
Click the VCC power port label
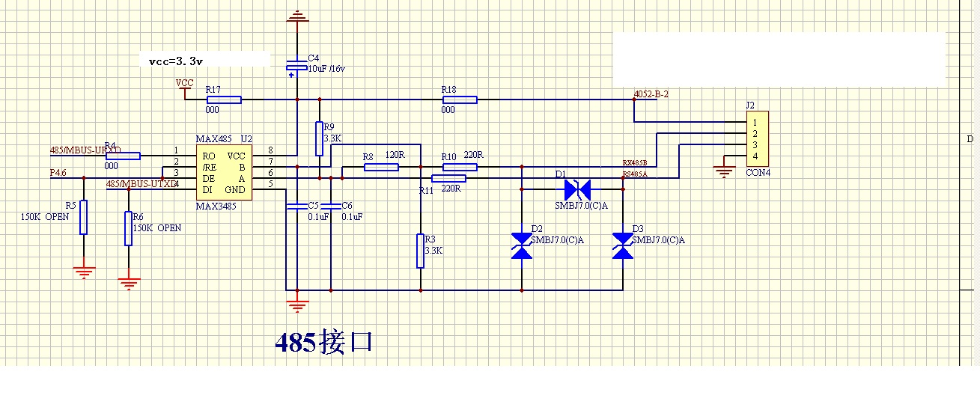[184, 82]
